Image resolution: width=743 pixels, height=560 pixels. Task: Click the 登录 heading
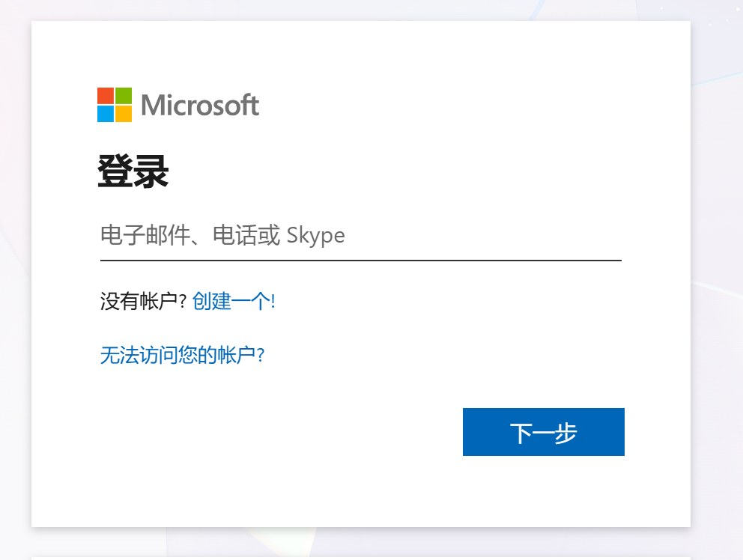tap(133, 173)
